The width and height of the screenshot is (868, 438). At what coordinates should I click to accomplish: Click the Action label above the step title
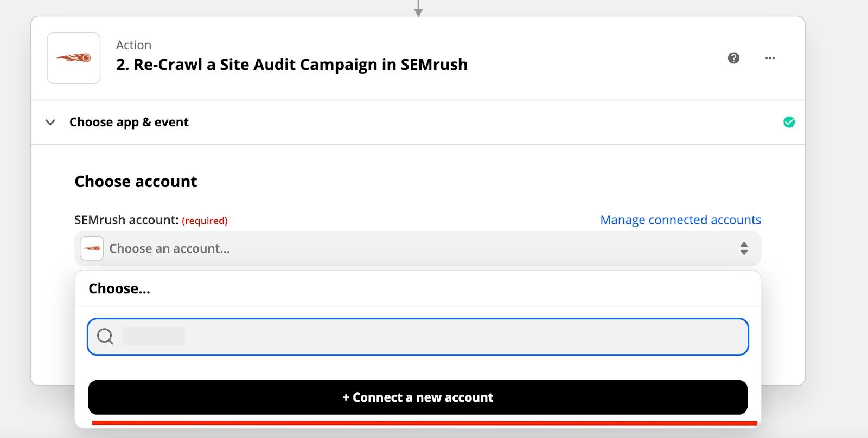(x=133, y=45)
